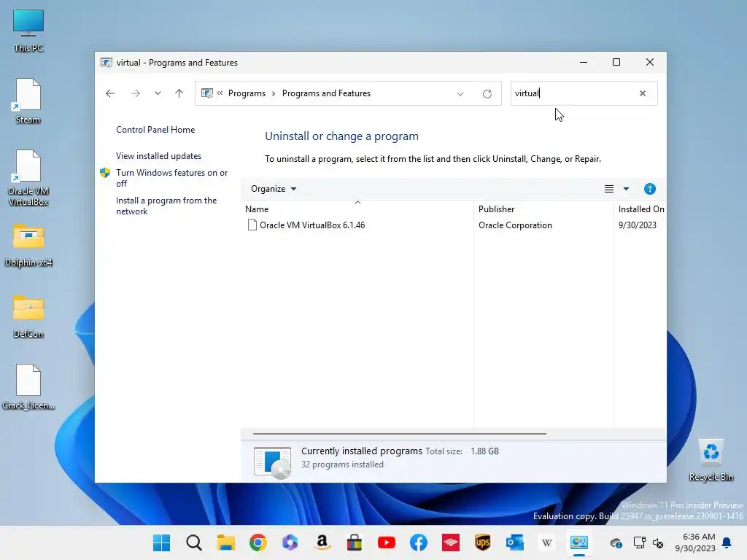747x560 pixels.
Task: Sort the list by Name column
Action: coord(358,209)
